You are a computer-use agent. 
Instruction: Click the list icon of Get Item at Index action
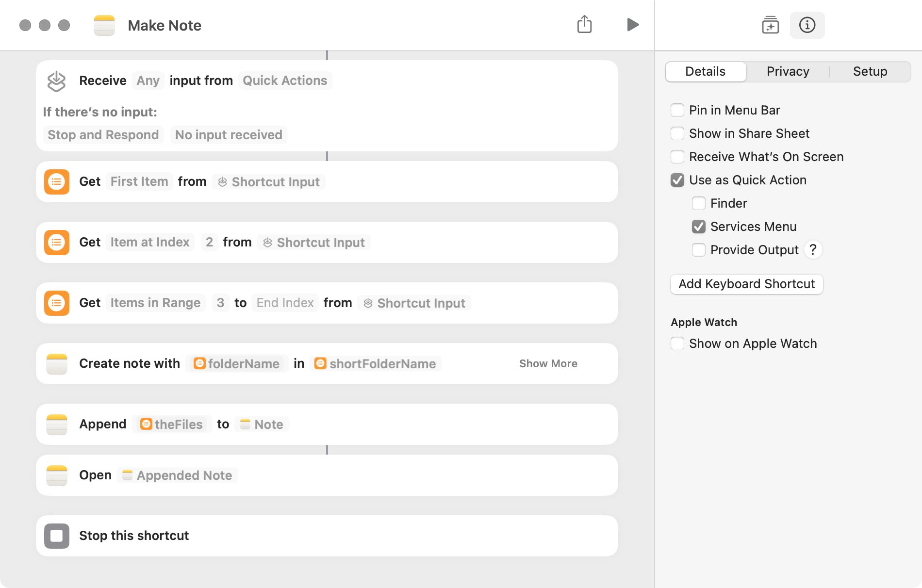coord(57,243)
